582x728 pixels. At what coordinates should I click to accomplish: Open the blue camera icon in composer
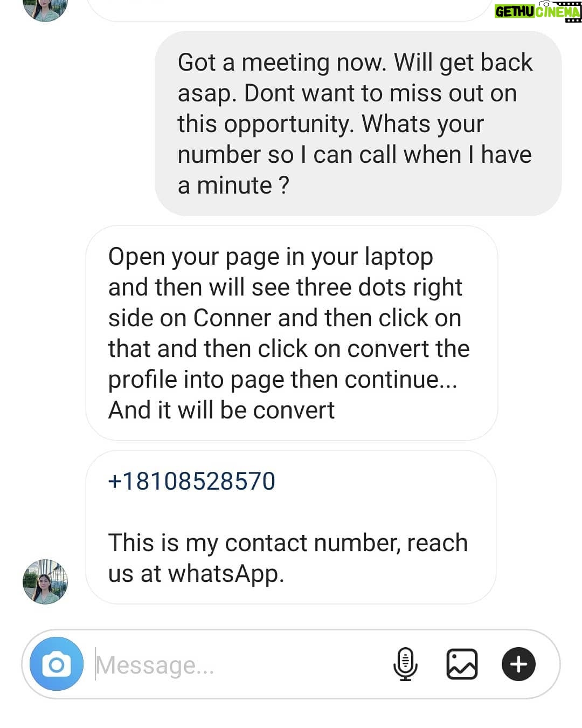57,664
